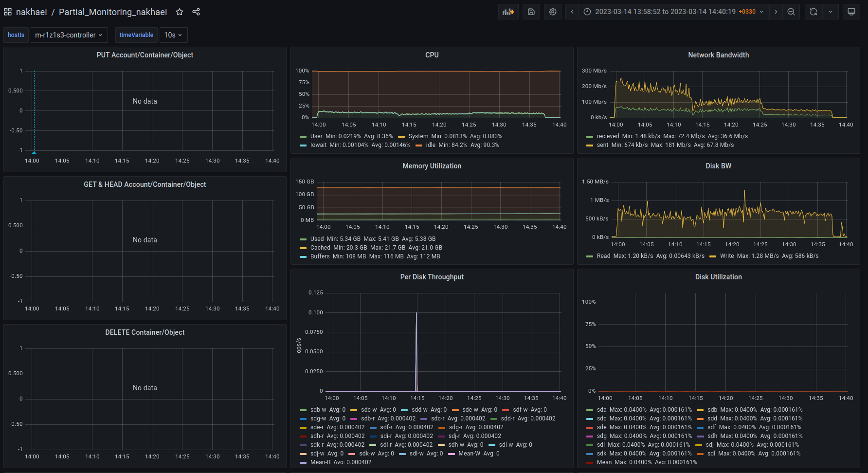Shift time range forward with right arrow
Screen dimensions: 868x473
click(776, 12)
